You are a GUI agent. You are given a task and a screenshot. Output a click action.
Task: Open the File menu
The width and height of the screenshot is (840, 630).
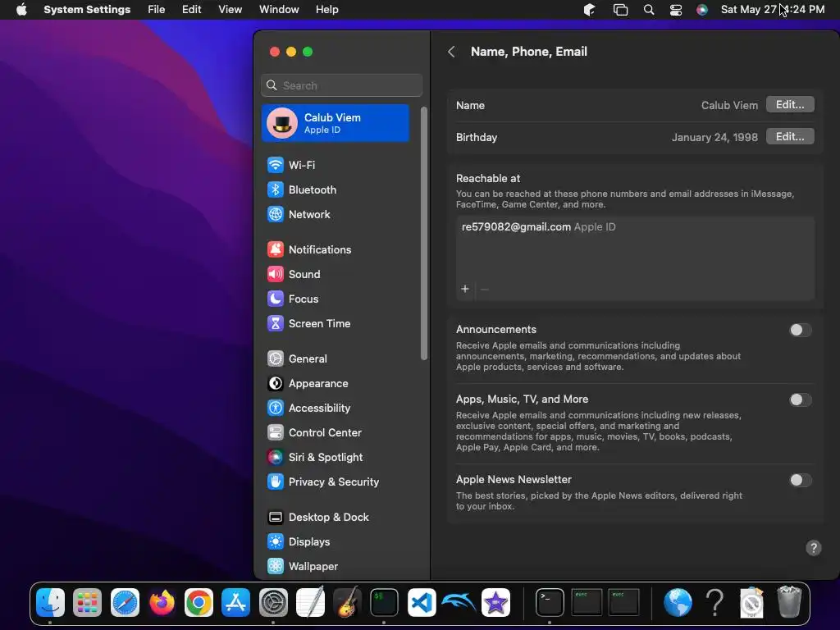(x=157, y=10)
